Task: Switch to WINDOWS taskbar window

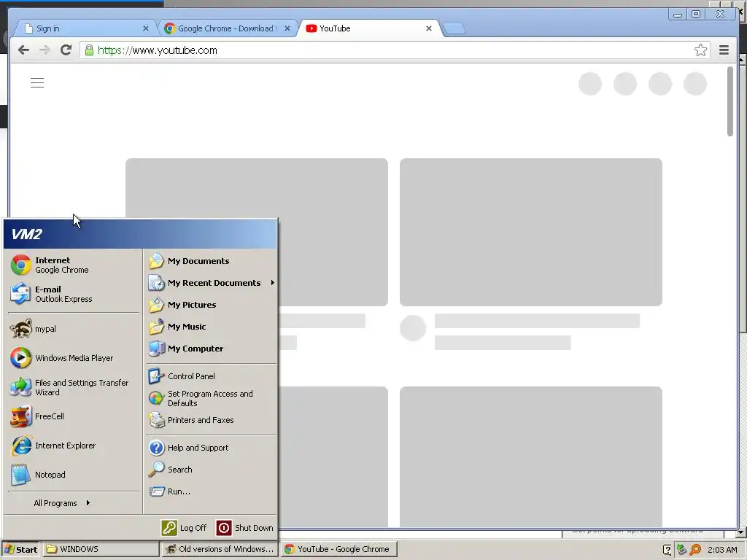Action: [x=101, y=549]
